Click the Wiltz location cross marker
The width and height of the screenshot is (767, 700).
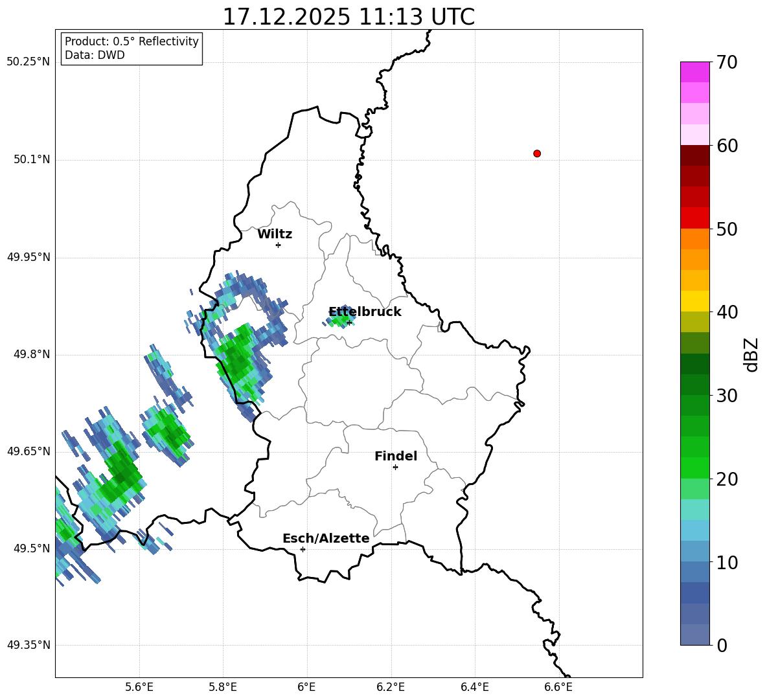click(278, 245)
